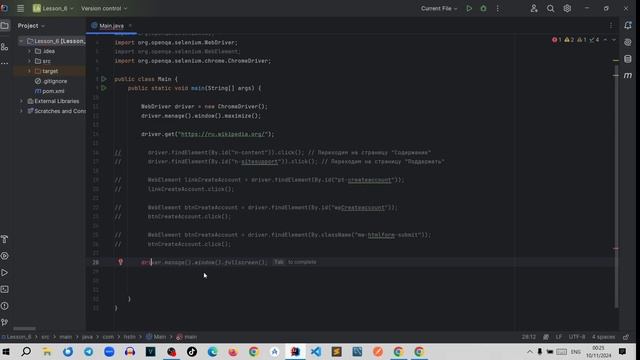Run the current file with the play button
Image resolution: width=640 pixels, height=360 pixels.
tap(469, 8)
